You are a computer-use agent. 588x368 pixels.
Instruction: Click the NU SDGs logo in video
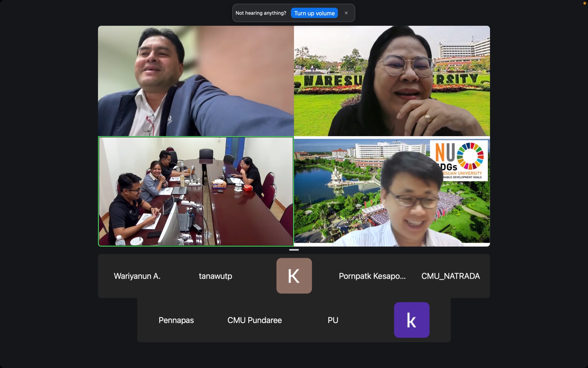[459, 160]
